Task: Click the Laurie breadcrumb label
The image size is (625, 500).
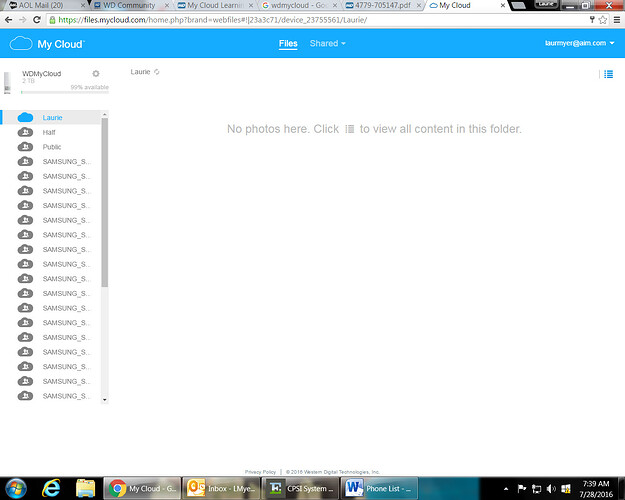Action: (140, 72)
